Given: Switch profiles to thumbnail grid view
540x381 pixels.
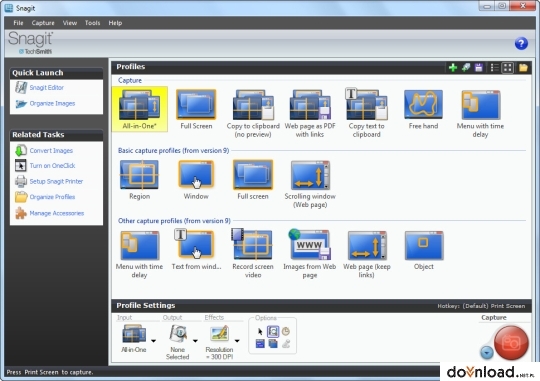Looking at the screenshot, I should pos(508,68).
